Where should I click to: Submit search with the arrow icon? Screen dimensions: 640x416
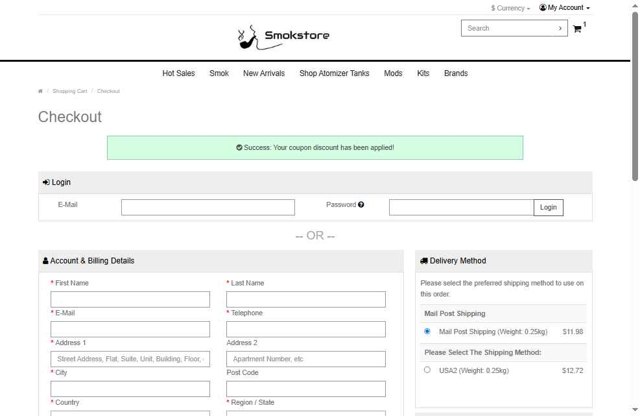tap(560, 28)
